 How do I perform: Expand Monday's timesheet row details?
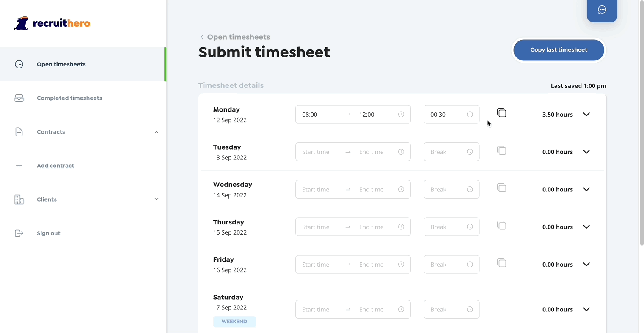click(x=586, y=114)
